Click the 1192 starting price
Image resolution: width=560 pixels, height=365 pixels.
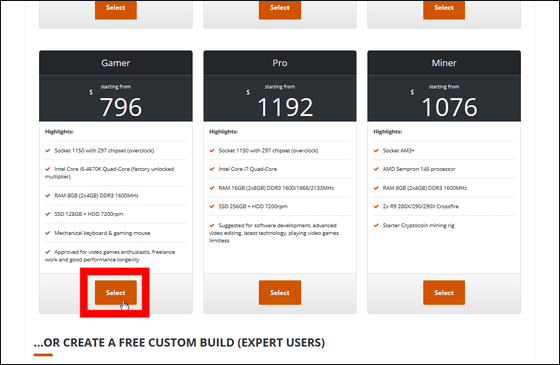285,107
